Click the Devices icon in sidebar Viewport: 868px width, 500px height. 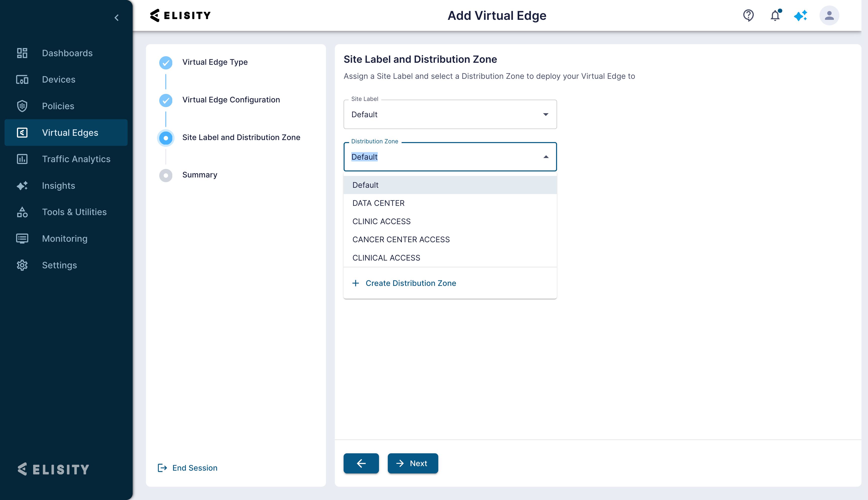pyautogui.click(x=22, y=80)
